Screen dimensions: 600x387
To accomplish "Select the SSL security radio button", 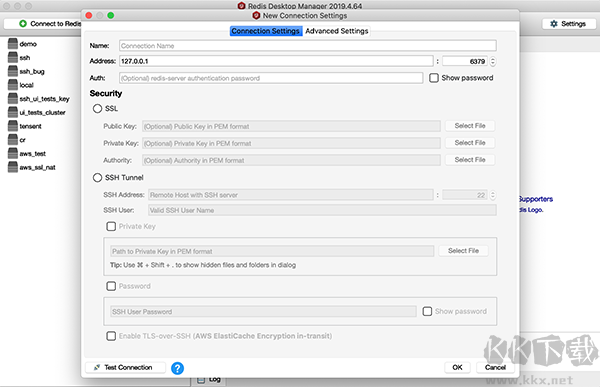I will [97, 109].
